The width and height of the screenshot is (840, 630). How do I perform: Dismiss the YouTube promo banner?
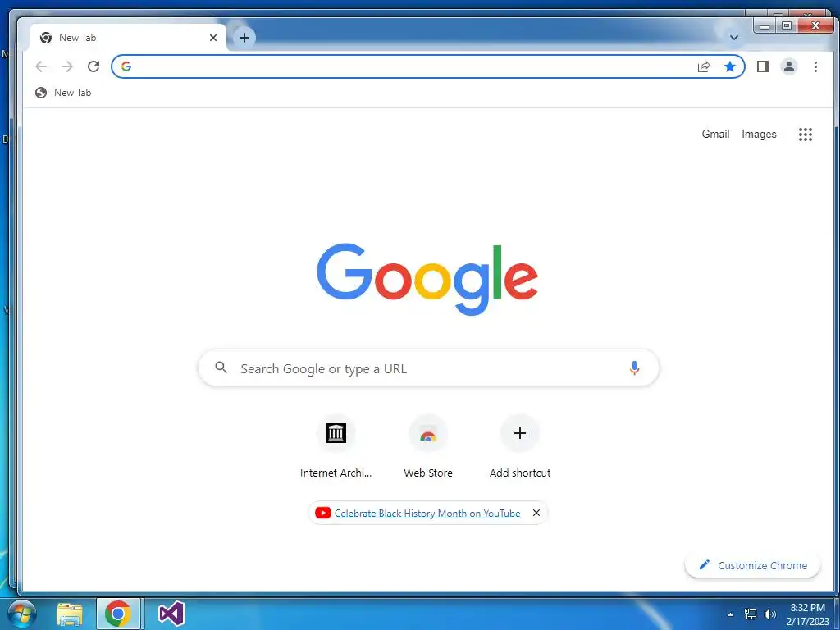point(536,514)
